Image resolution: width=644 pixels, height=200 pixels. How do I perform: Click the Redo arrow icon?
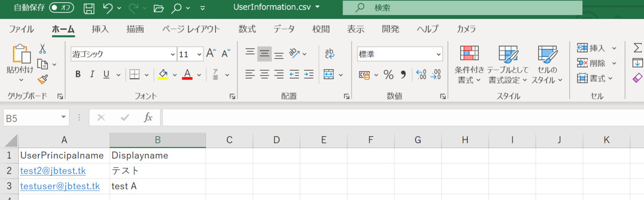(134, 8)
